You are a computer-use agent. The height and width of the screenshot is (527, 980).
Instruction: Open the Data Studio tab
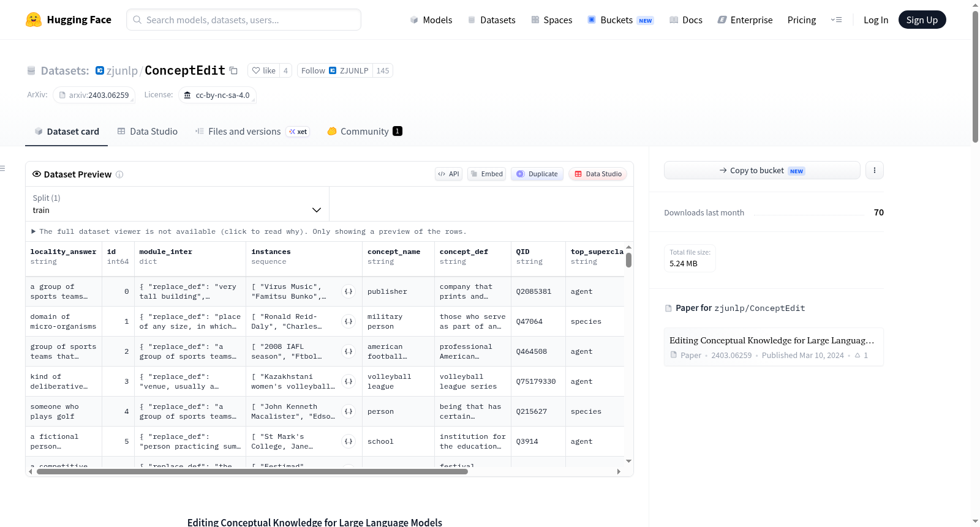tap(148, 132)
